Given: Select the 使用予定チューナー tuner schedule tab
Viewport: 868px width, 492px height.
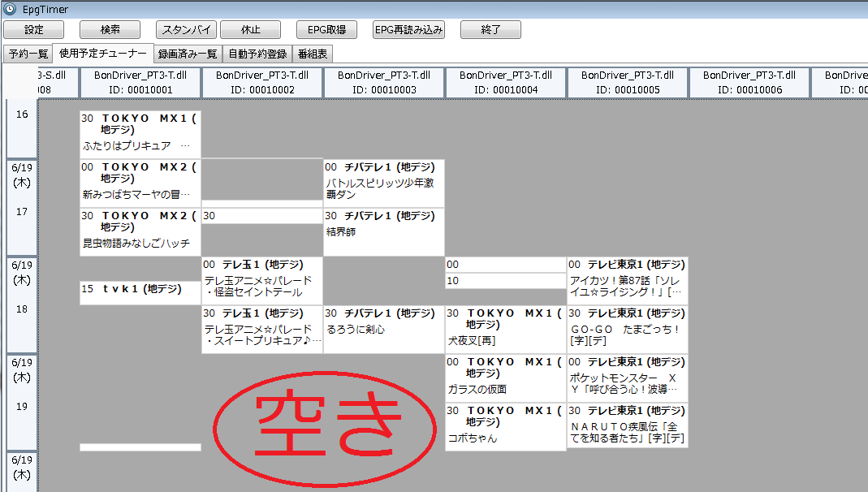Looking at the screenshot, I should [x=98, y=54].
